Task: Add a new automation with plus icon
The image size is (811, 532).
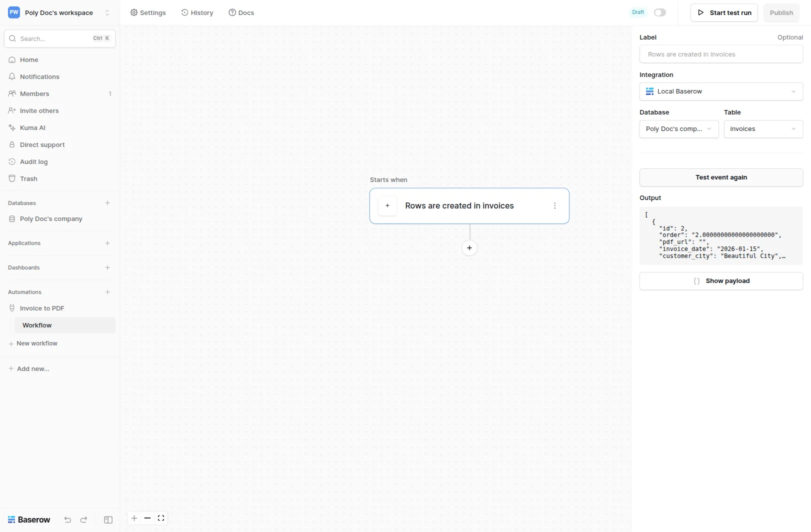Action: click(x=107, y=292)
